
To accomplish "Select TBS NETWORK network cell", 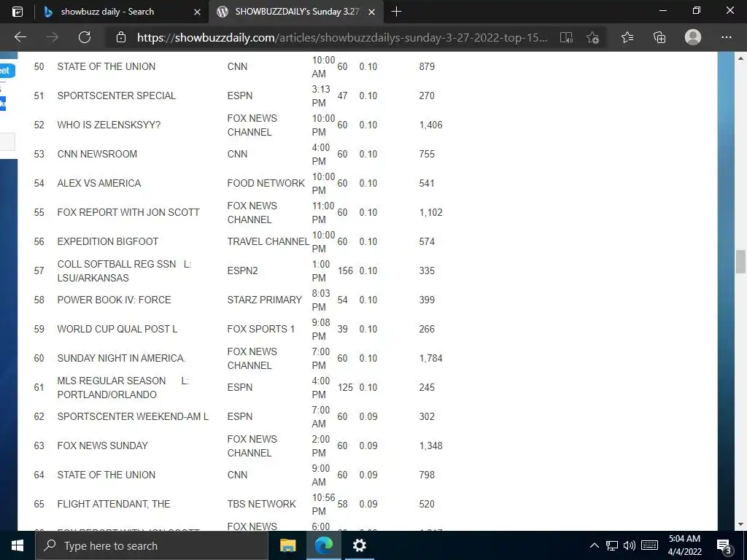I will point(262,504).
